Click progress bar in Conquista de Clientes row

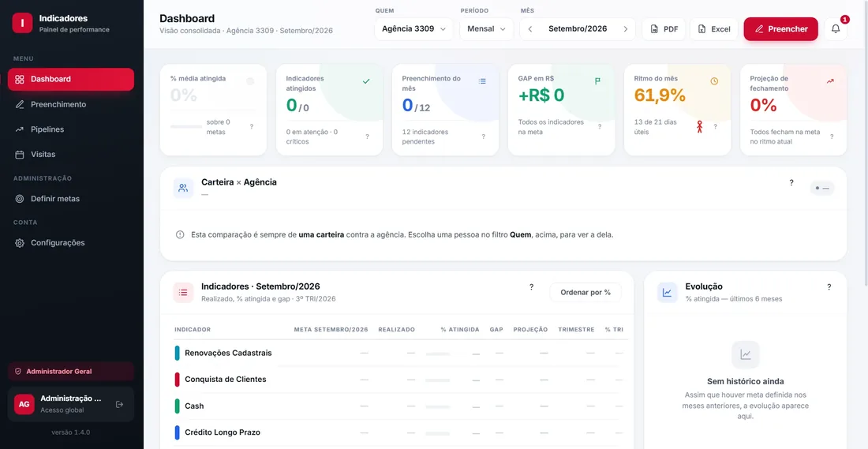coord(437,380)
